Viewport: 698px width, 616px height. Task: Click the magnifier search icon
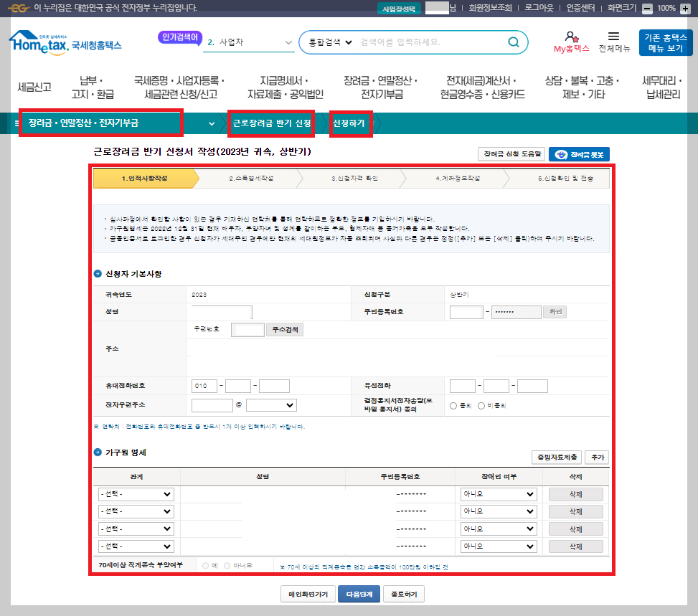513,42
